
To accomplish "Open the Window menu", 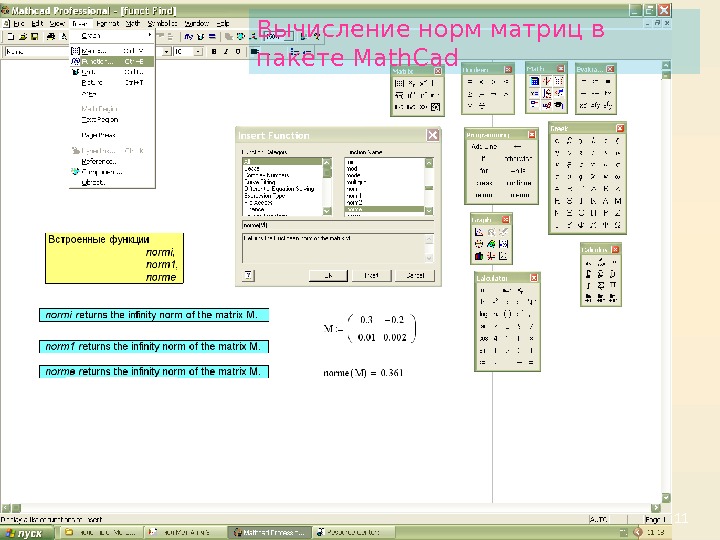I will click(197, 23).
